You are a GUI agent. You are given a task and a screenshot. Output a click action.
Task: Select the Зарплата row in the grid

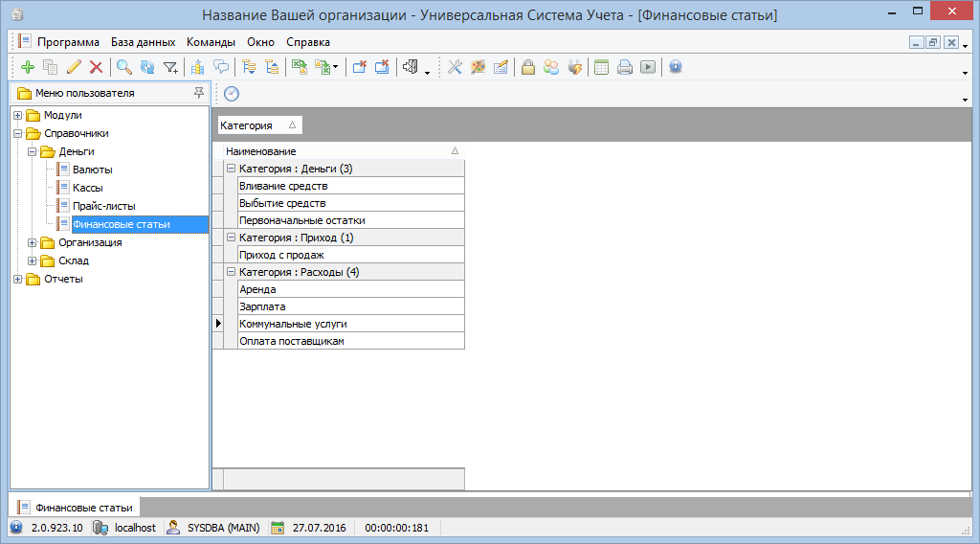pyautogui.click(x=262, y=306)
